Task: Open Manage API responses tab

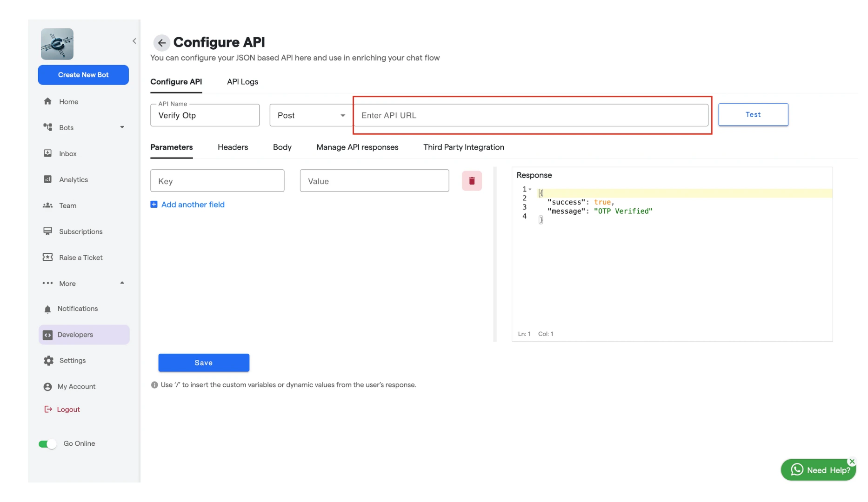Action: coord(357,147)
